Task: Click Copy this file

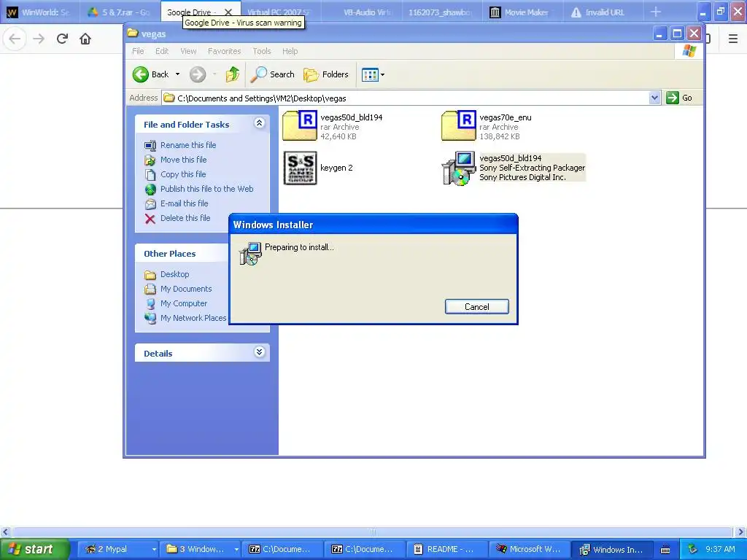Action: [183, 174]
